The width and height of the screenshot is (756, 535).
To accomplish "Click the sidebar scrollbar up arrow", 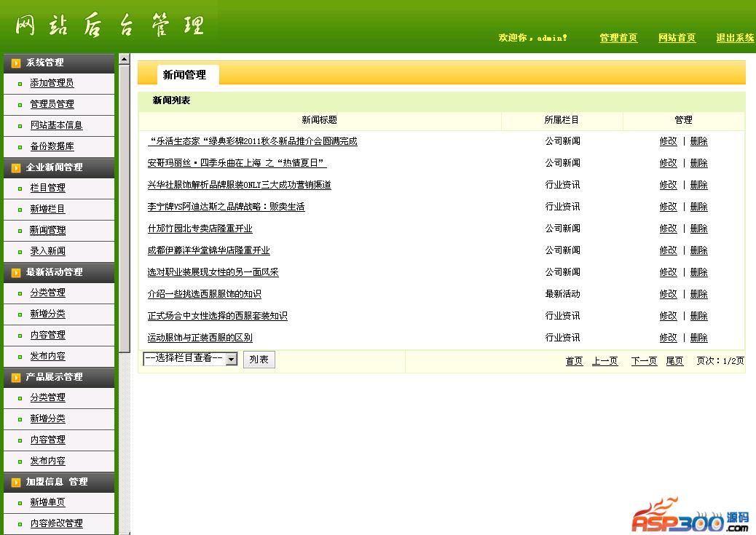I will pos(124,59).
